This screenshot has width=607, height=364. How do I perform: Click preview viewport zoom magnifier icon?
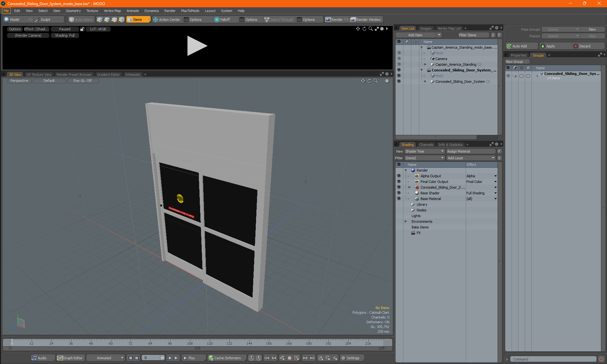point(371,29)
